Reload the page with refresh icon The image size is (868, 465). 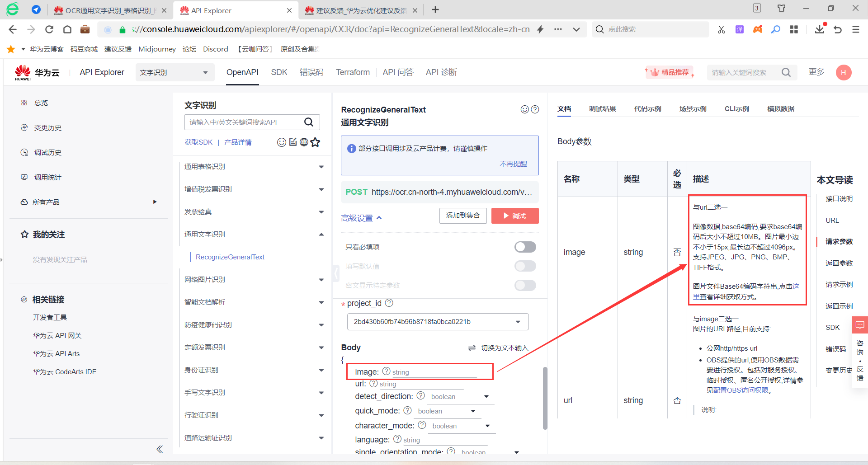[49, 29]
